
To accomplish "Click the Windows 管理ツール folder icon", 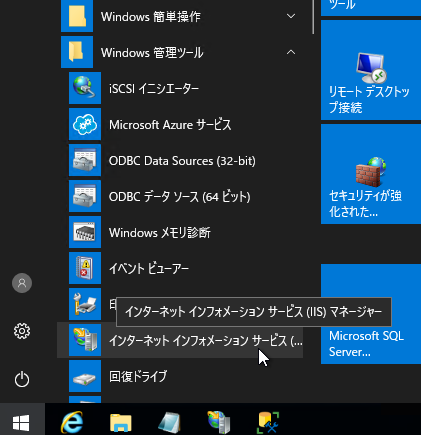I will (x=77, y=52).
